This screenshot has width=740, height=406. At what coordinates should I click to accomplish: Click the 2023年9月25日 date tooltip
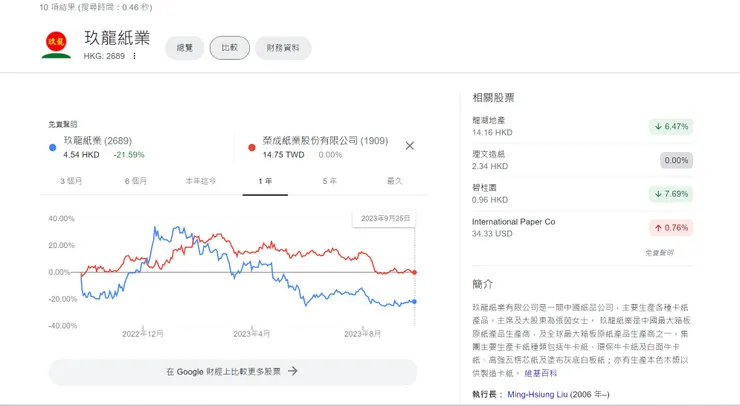(x=385, y=219)
